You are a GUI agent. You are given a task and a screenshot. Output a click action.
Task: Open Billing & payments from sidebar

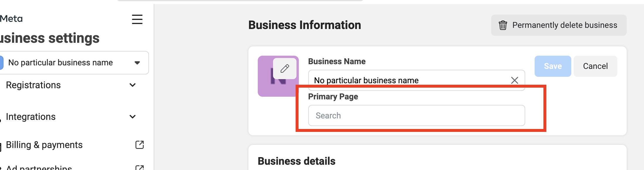(44, 145)
